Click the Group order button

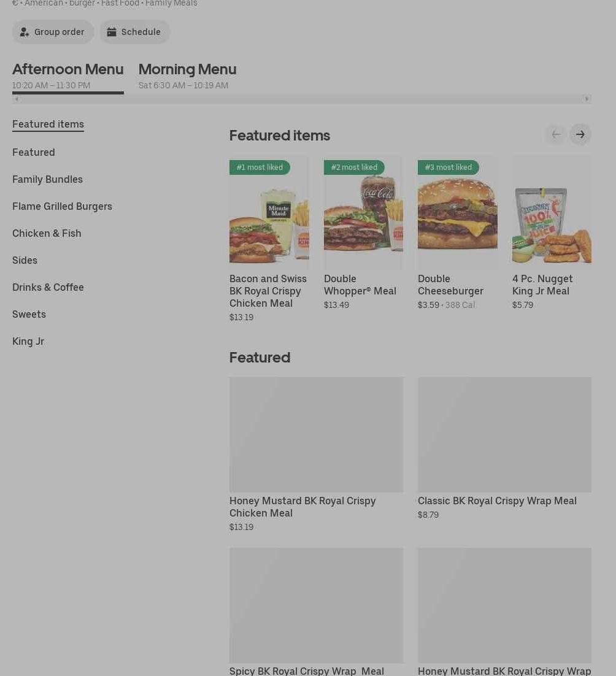click(53, 32)
